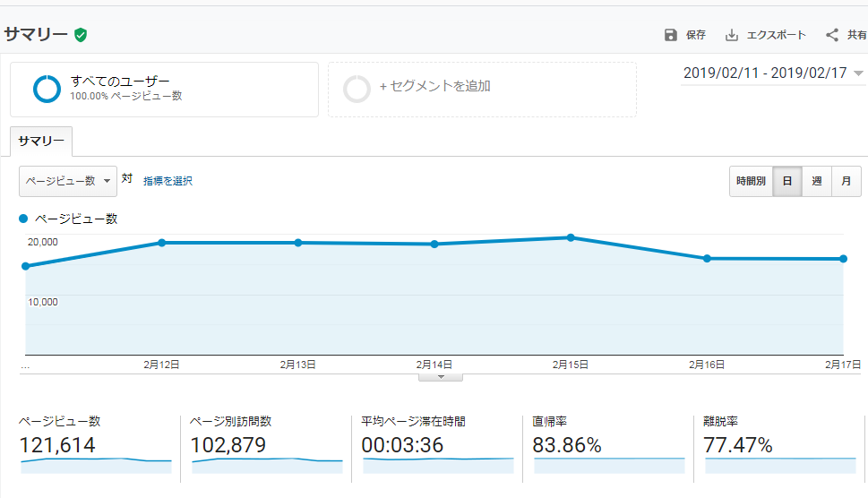The height and width of the screenshot is (498, 868).
Task: Click the export download icon
Action: (732, 35)
